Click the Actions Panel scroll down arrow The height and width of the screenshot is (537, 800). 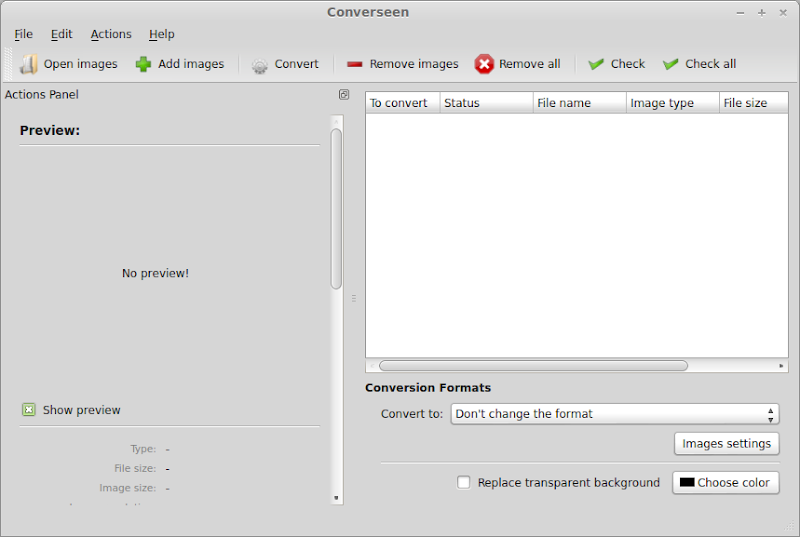(x=336, y=498)
